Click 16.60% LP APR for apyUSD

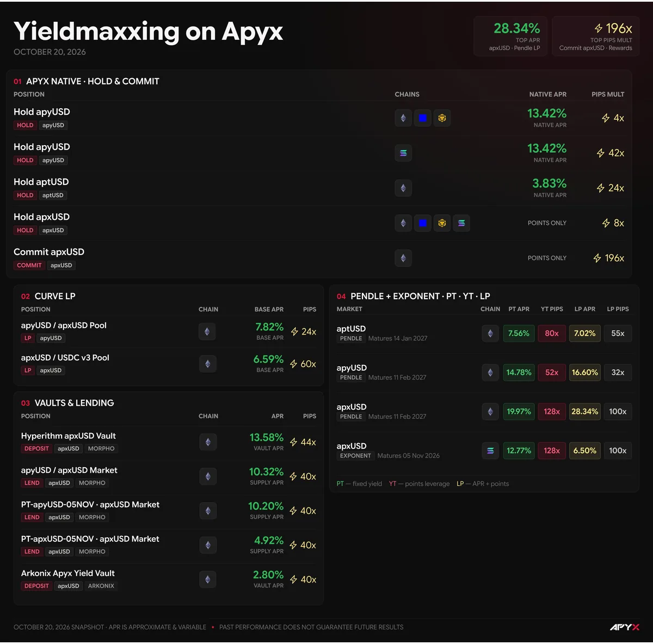pyautogui.click(x=585, y=373)
